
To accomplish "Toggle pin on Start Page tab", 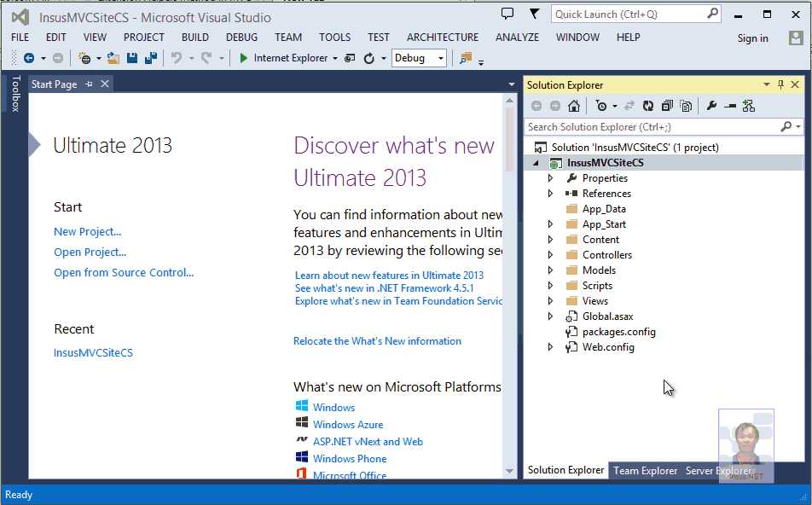I will pyautogui.click(x=89, y=84).
